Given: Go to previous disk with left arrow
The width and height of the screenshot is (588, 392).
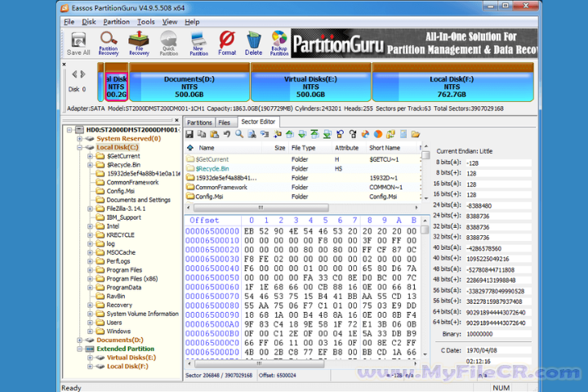Looking at the screenshot, I should [x=74, y=74].
